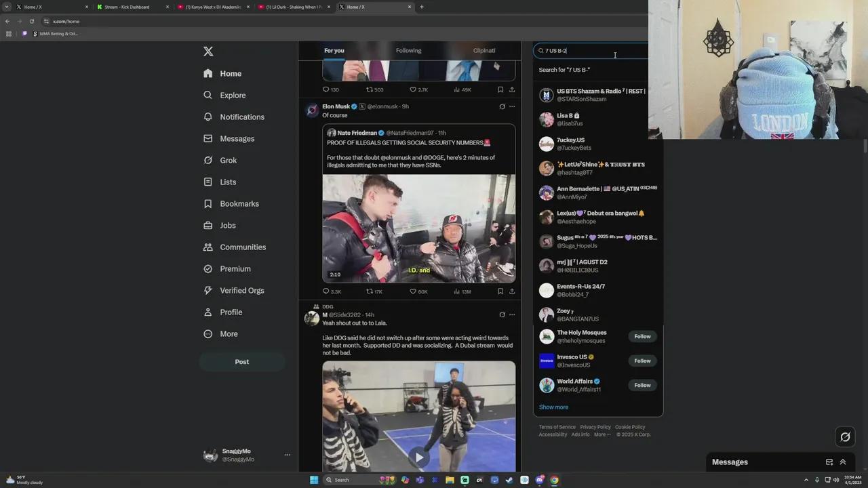This screenshot has width=868, height=488.
Task: Switch to the Following tab
Action: (408, 51)
